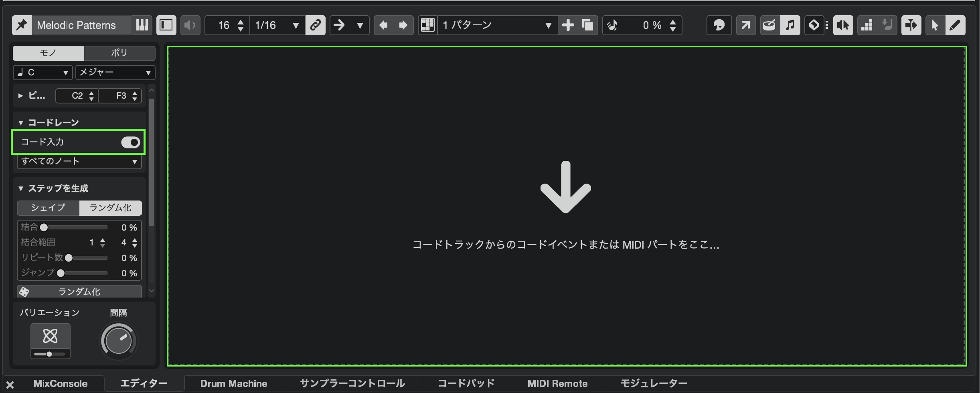The image size is (980, 393).
Task: Open the サンプラーコントロール tab
Action: (352, 384)
